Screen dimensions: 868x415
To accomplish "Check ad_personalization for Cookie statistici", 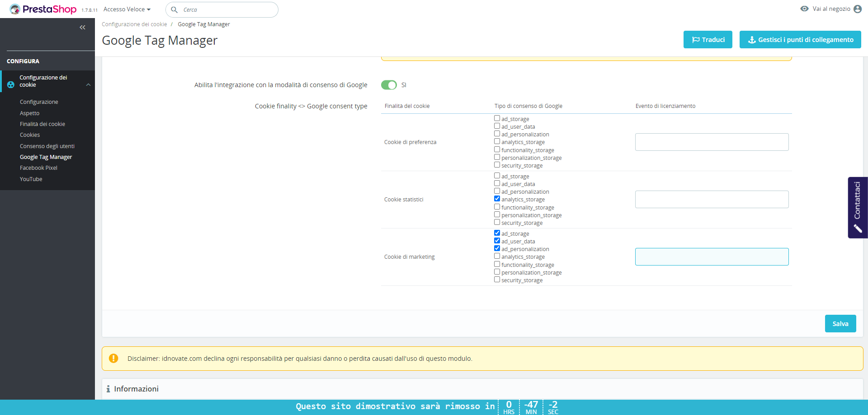I will pos(497,191).
